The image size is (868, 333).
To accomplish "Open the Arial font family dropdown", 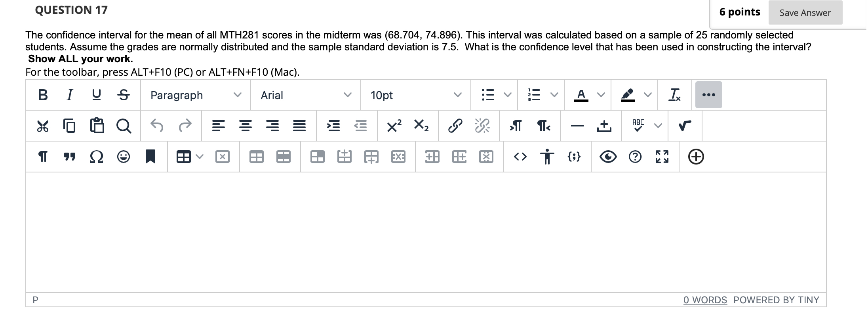I will tap(306, 95).
